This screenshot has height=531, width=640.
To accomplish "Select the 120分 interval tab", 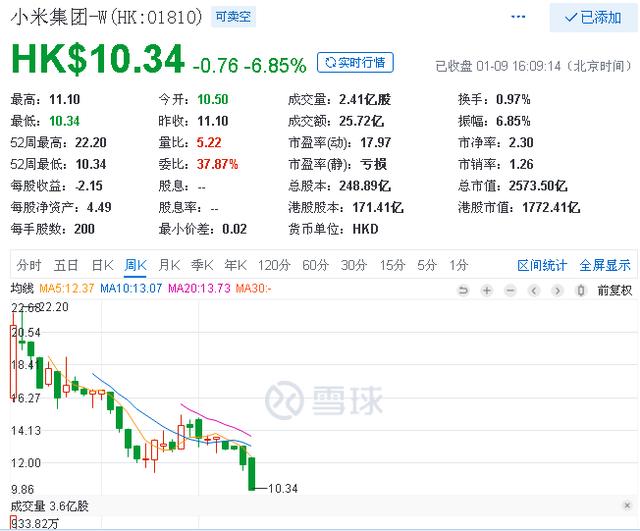I will (274, 265).
